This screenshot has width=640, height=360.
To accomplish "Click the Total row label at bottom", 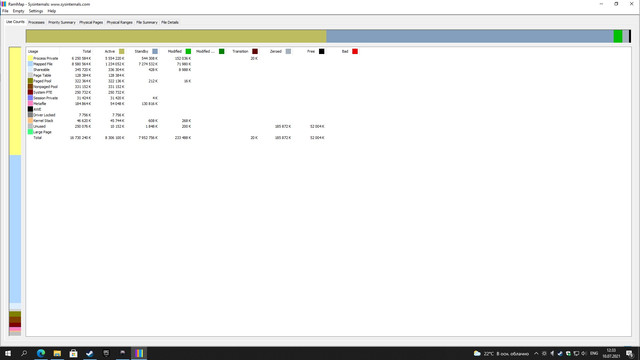I will (x=37, y=138).
